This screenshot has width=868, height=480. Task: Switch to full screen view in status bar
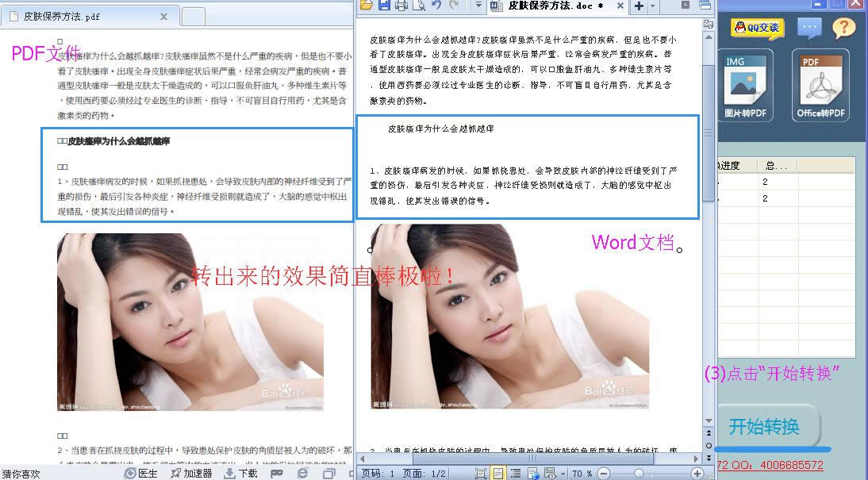click(481, 474)
